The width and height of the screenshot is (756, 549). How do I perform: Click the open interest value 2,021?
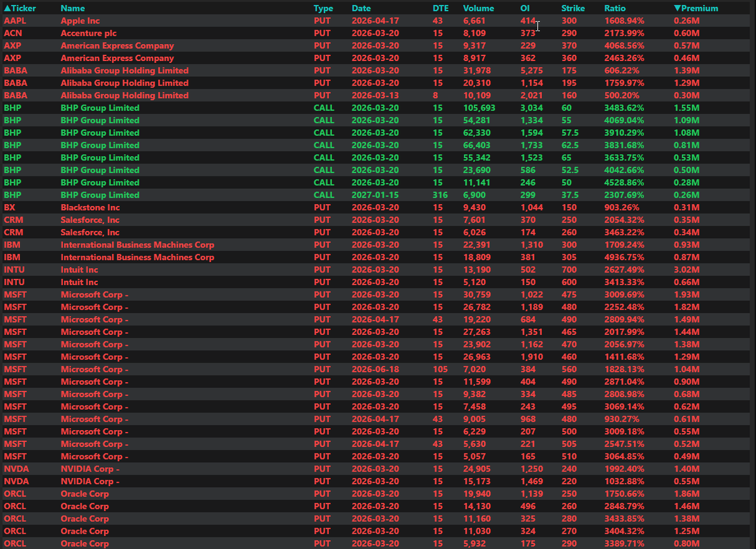(531, 96)
